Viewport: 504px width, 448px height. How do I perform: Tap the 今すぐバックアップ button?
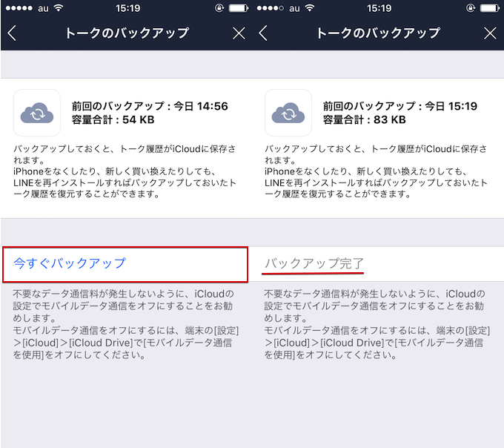tap(70, 263)
